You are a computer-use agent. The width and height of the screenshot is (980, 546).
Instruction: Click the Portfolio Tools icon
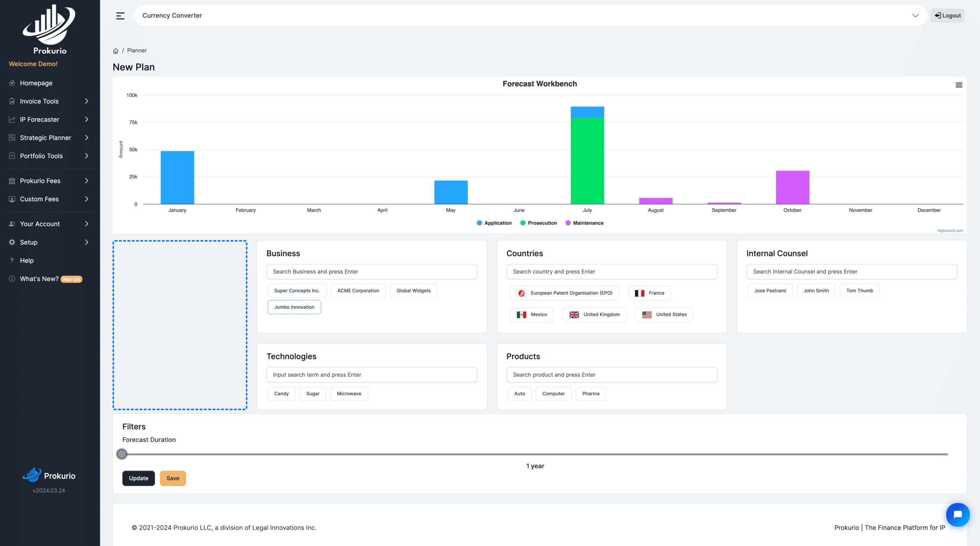tap(12, 156)
